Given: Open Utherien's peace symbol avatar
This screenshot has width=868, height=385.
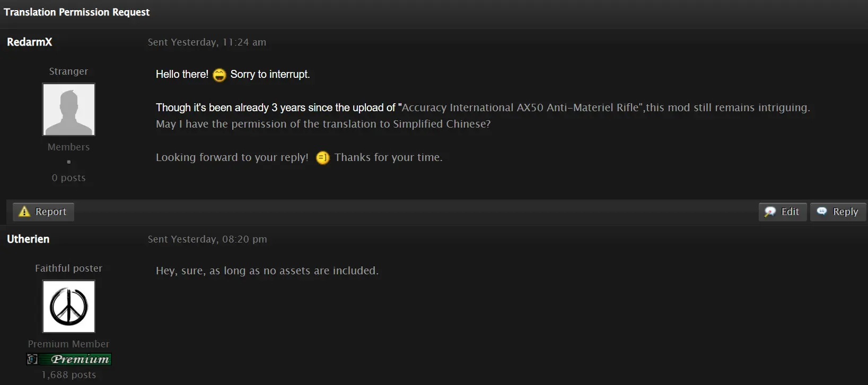Looking at the screenshot, I should 69,306.
